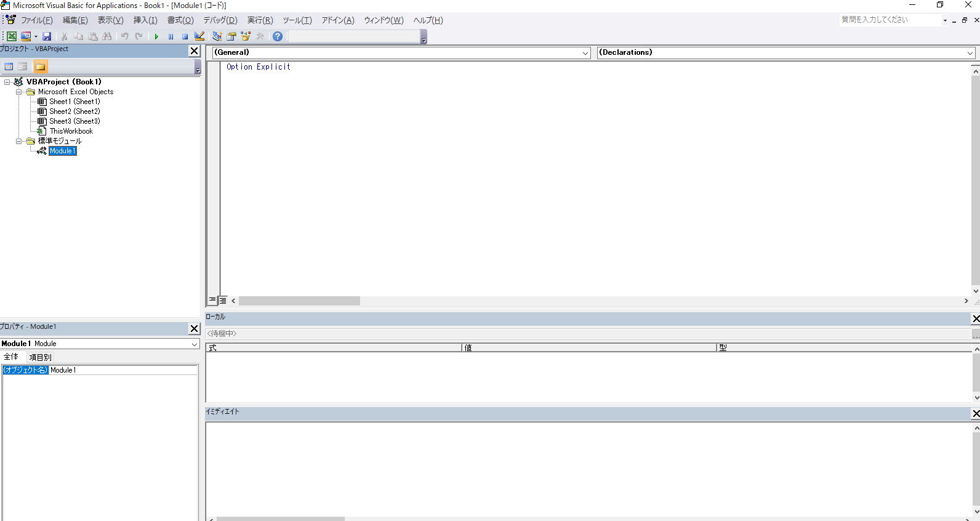The width and height of the screenshot is (980, 521).
Task: Open the Object Browser toolbar icon
Action: click(x=246, y=36)
